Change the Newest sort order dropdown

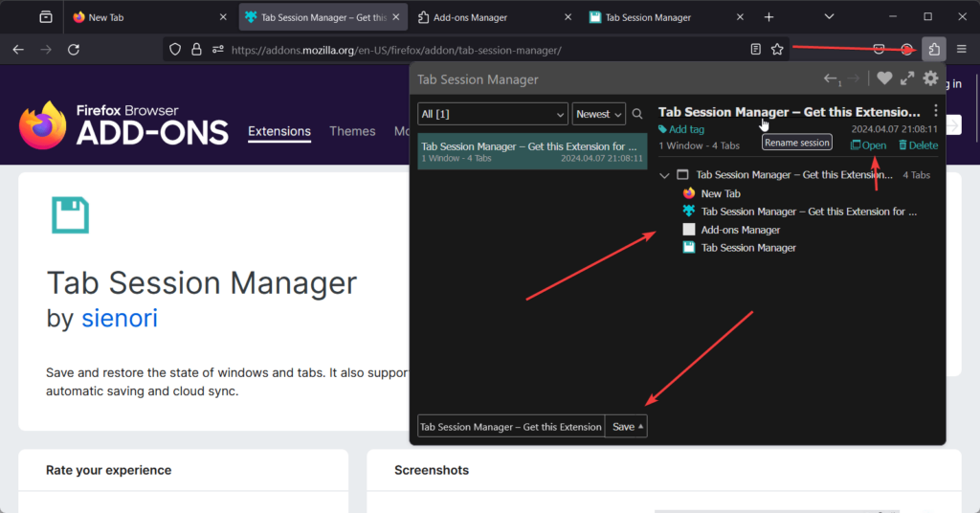[x=599, y=114]
